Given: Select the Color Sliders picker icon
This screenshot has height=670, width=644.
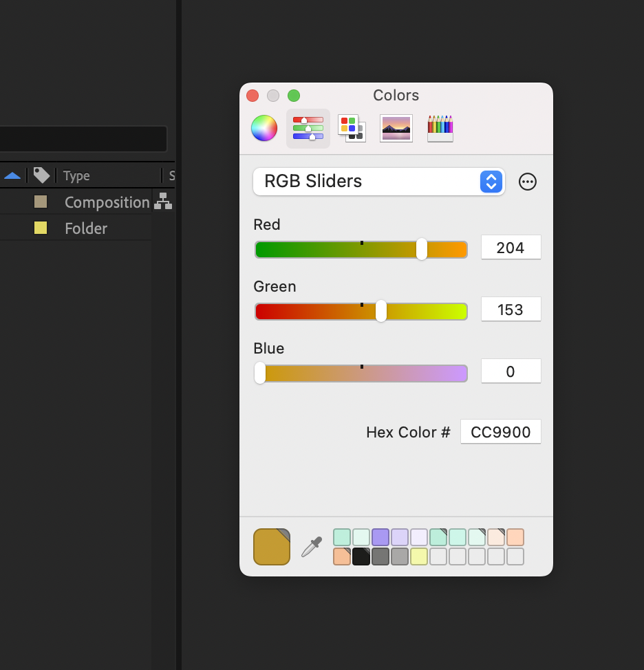Looking at the screenshot, I should click(308, 128).
